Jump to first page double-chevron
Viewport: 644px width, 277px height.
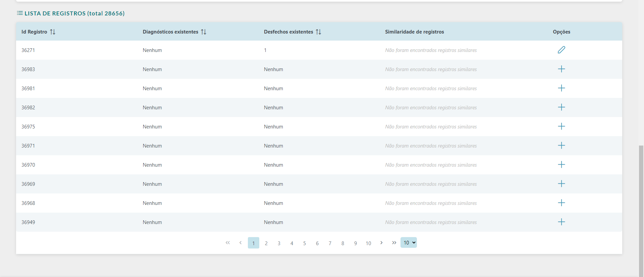(228, 243)
